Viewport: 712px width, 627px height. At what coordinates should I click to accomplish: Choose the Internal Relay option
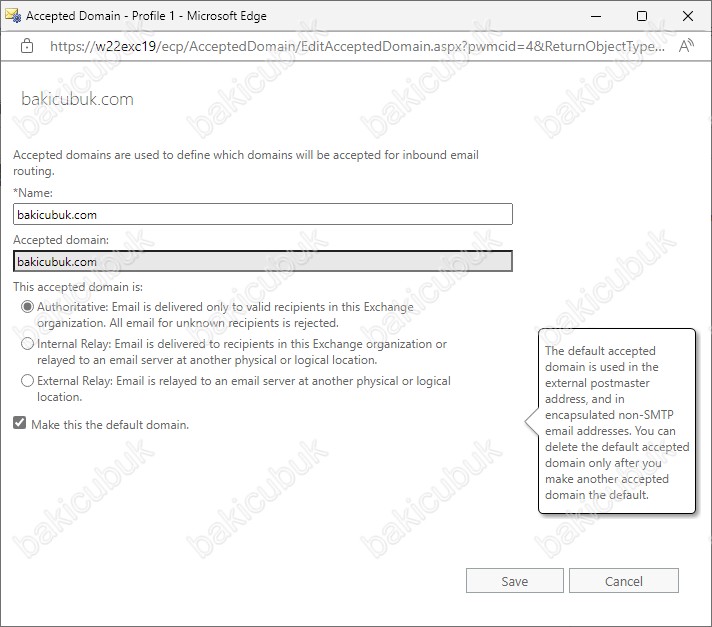[27, 344]
